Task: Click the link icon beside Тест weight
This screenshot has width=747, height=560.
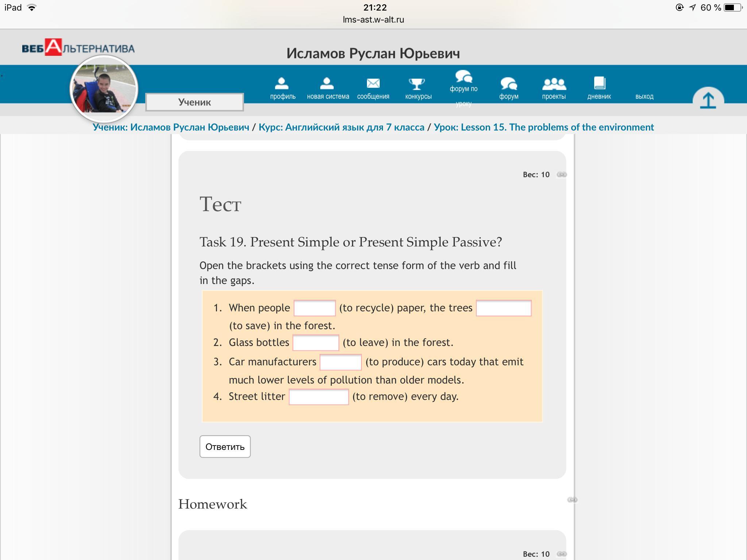Action: 562,175
